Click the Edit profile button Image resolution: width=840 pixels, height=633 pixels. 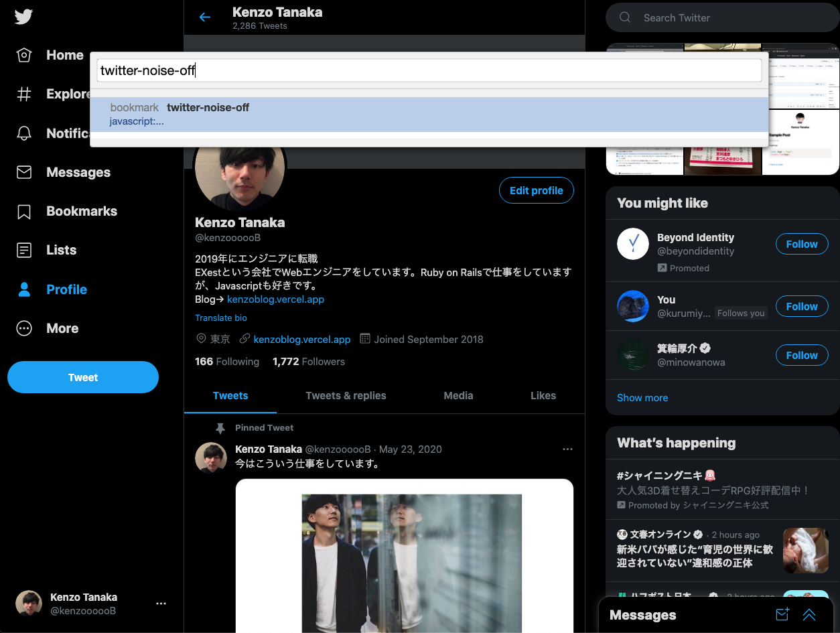point(536,191)
